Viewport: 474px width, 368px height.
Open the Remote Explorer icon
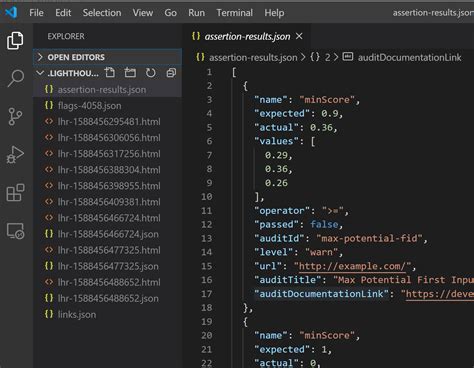click(x=15, y=231)
